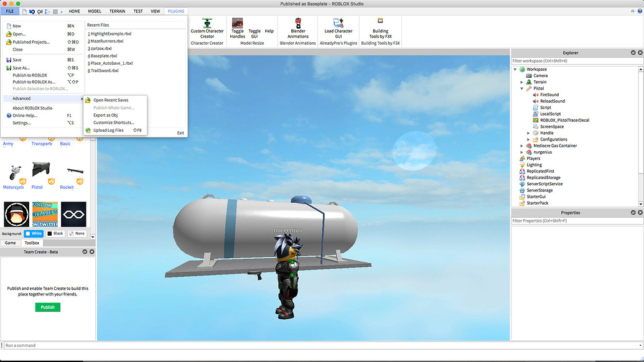Select the None background option
Screen dimensions: 644x362
pos(77,233)
